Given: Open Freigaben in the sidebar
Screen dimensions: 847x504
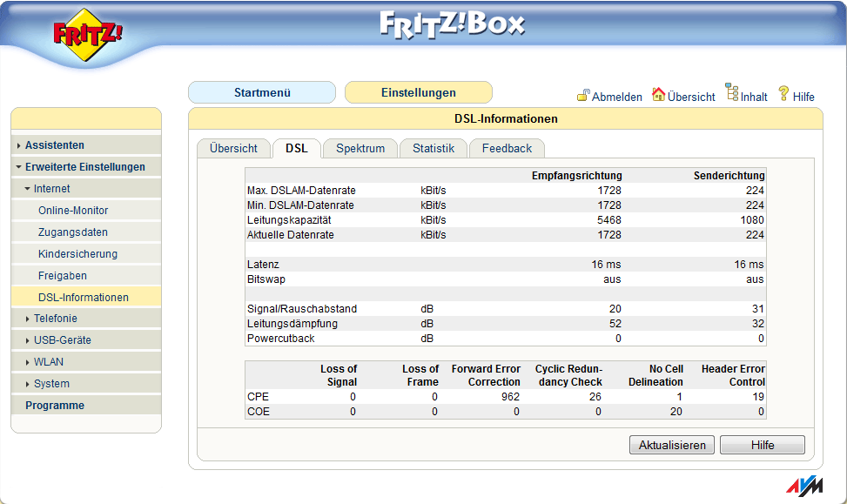Looking at the screenshot, I should [62, 275].
